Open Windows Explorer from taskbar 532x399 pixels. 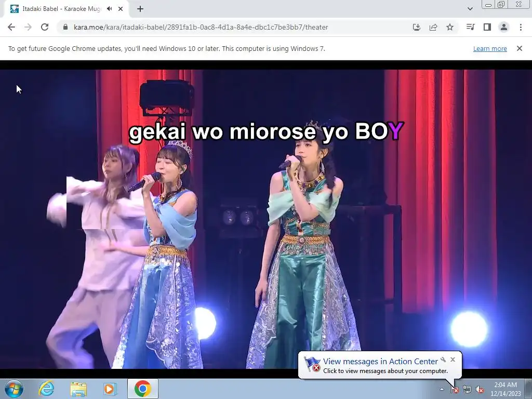[78, 389]
